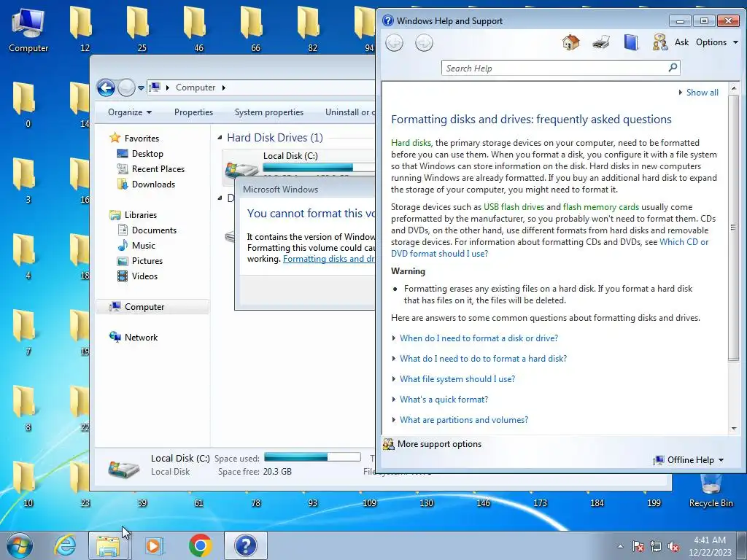Image resolution: width=747 pixels, height=560 pixels.
Task: Select Local Disk (C:) drive item
Action: point(299,168)
